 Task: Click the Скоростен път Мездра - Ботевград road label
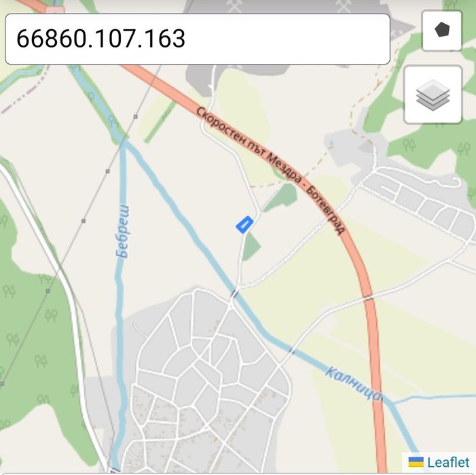tap(270, 171)
